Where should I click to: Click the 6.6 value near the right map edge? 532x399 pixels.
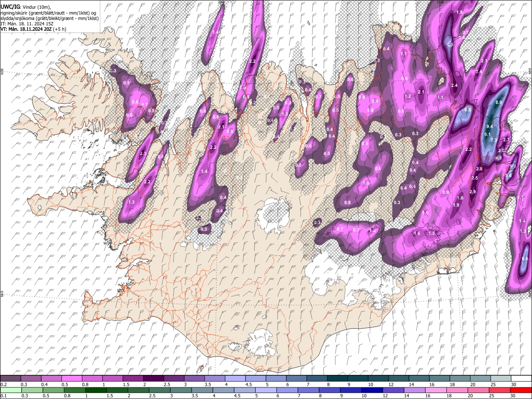pos(525,259)
